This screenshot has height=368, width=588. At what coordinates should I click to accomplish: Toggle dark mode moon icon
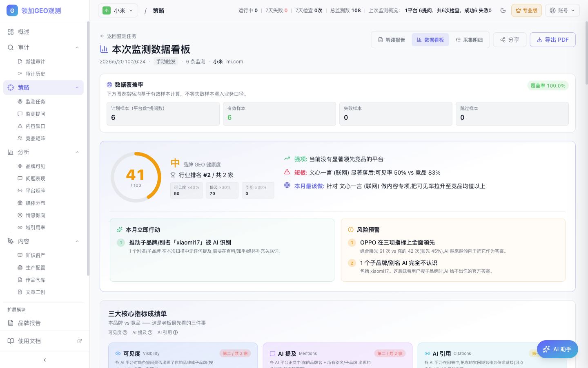pos(503,11)
